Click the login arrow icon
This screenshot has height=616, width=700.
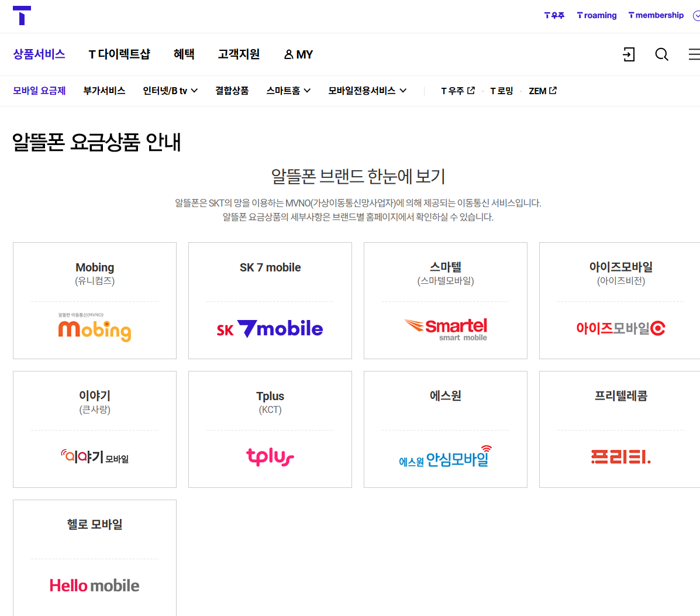coord(628,54)
